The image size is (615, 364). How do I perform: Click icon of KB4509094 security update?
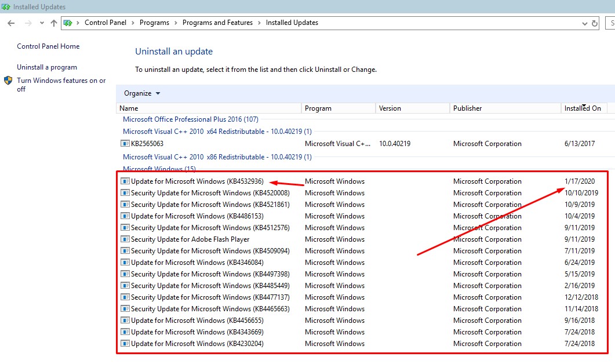pyautogui.click(x=125, y=250)
